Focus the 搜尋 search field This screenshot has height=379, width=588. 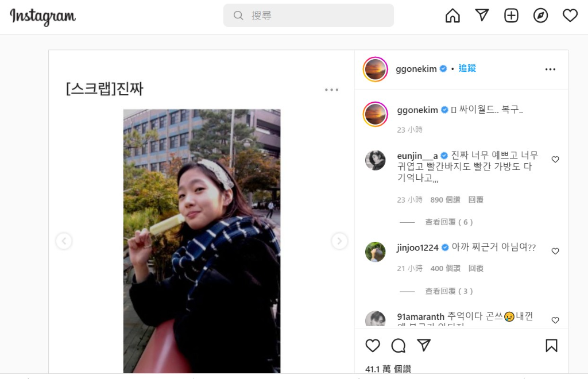pos(308,16)
